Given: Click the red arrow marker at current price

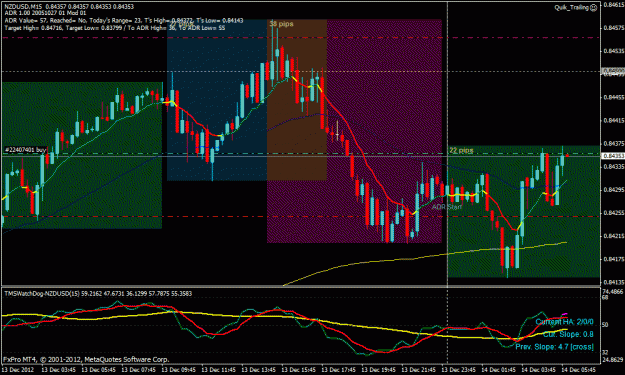Looking at the screenshot, I should point(567,156).
